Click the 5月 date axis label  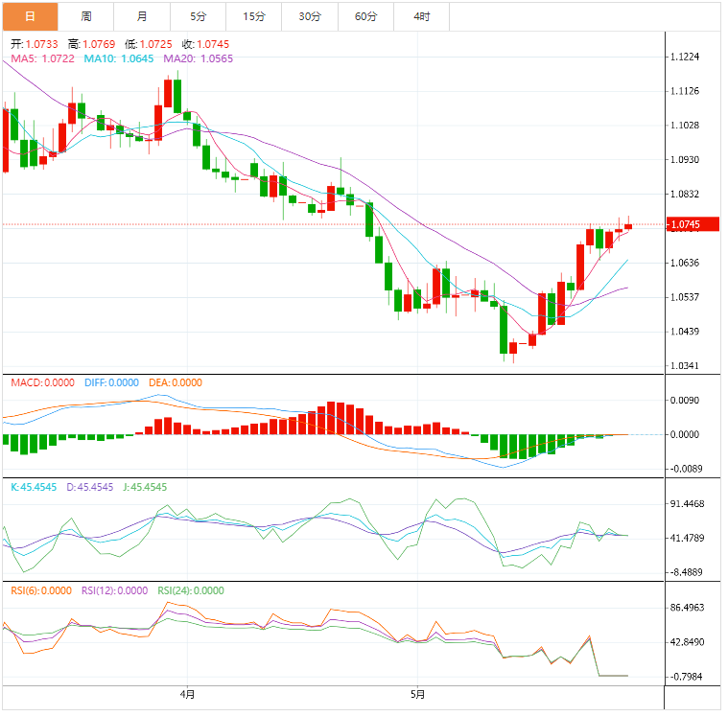pos(418,695)
